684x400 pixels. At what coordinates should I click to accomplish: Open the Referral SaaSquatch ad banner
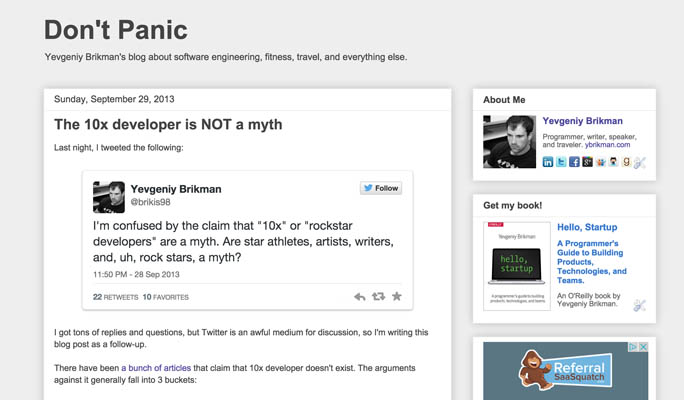(x=565, y=371)
